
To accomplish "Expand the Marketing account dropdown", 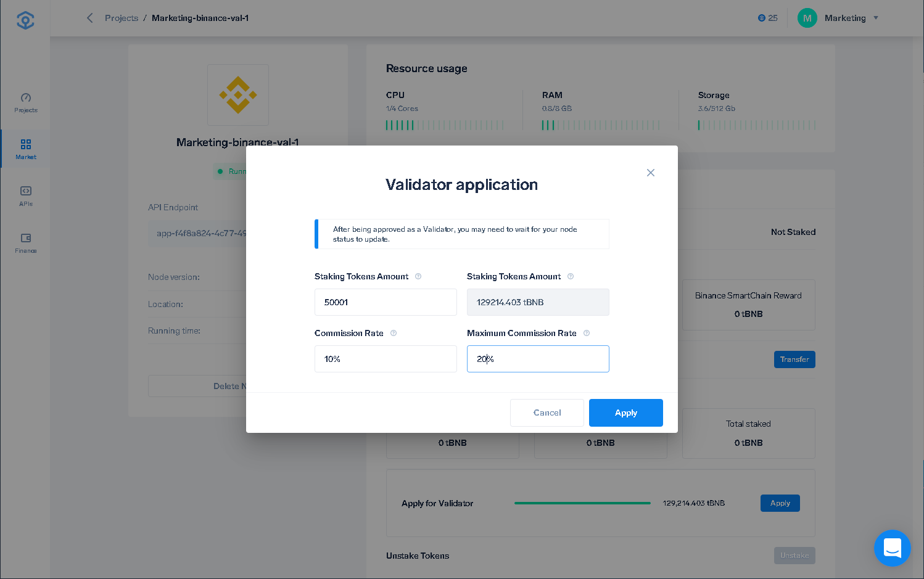I will 876,18.
